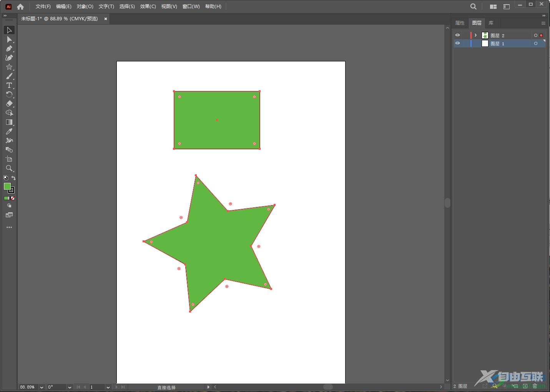
Task: Swap fill and stroke colors
Action: coord(13,178)
